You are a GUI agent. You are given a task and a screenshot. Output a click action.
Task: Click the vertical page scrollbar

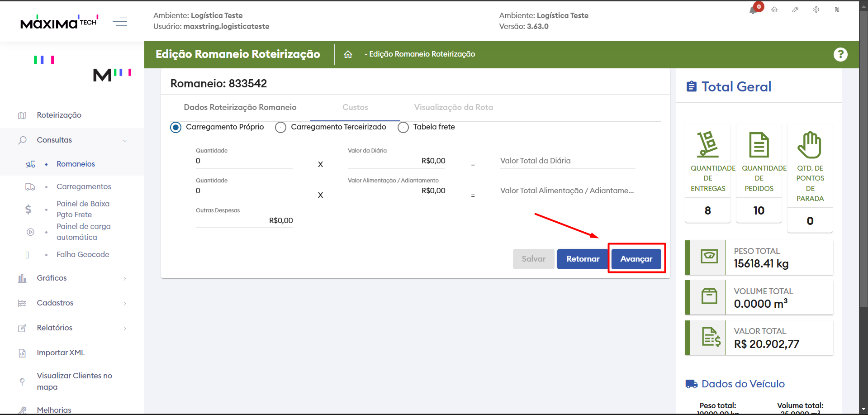(x=863, y=181)
